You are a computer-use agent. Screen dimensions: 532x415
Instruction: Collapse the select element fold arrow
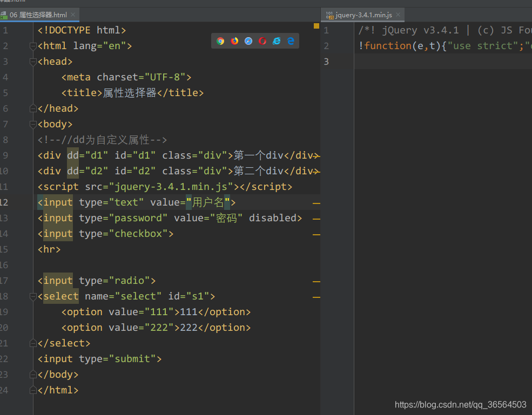tap(32, 296)
